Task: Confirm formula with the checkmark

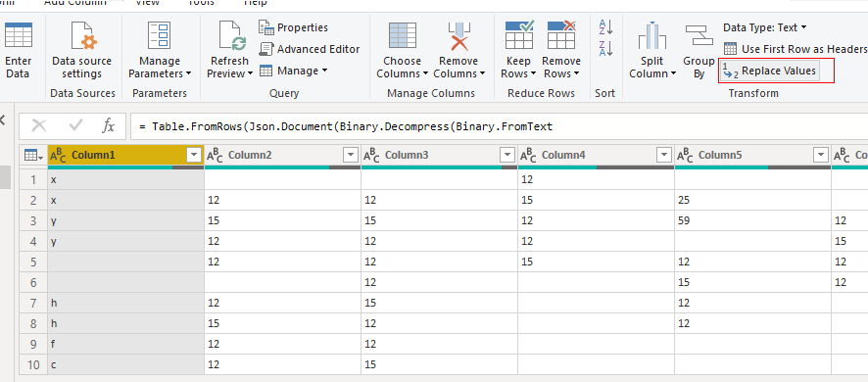Action: pyautogui.click(x=75, y=126)
